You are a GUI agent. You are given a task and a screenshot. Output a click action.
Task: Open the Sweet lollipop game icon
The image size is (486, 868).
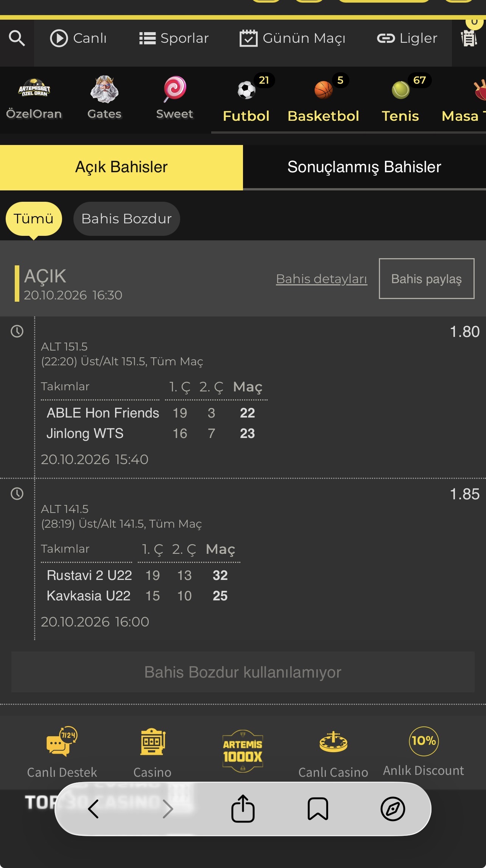coord(174,89)
